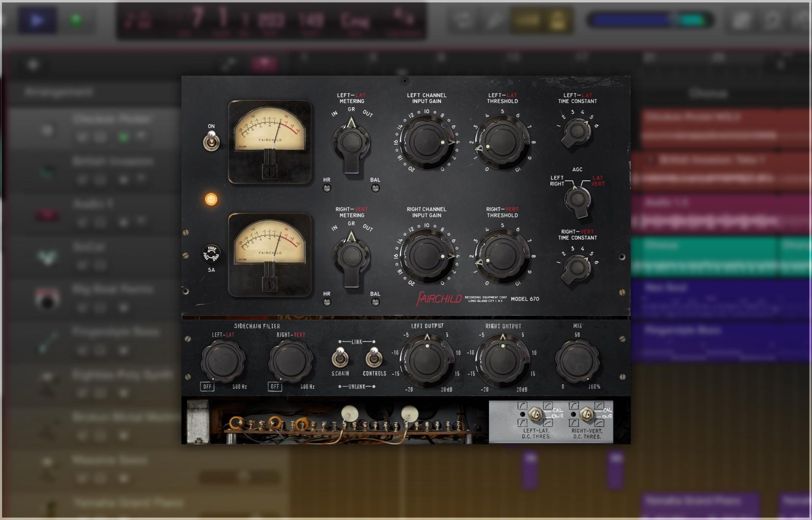Image resolution: width=812 pixels, height=520 pixels.
Task: Click the Left-Lat Threshold knob
Action: [502, 142]
